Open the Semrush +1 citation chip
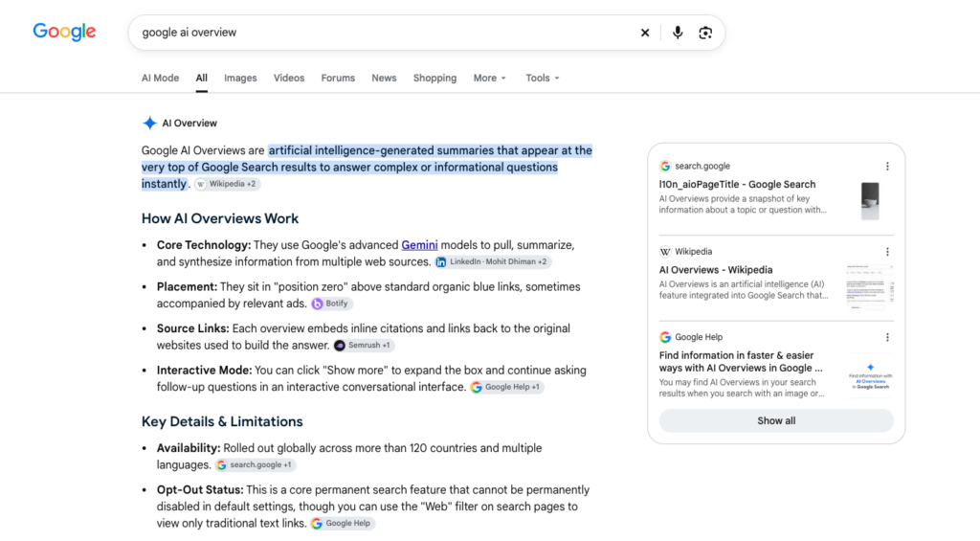This screenshot has height=541, width=980. click(363, 346)
